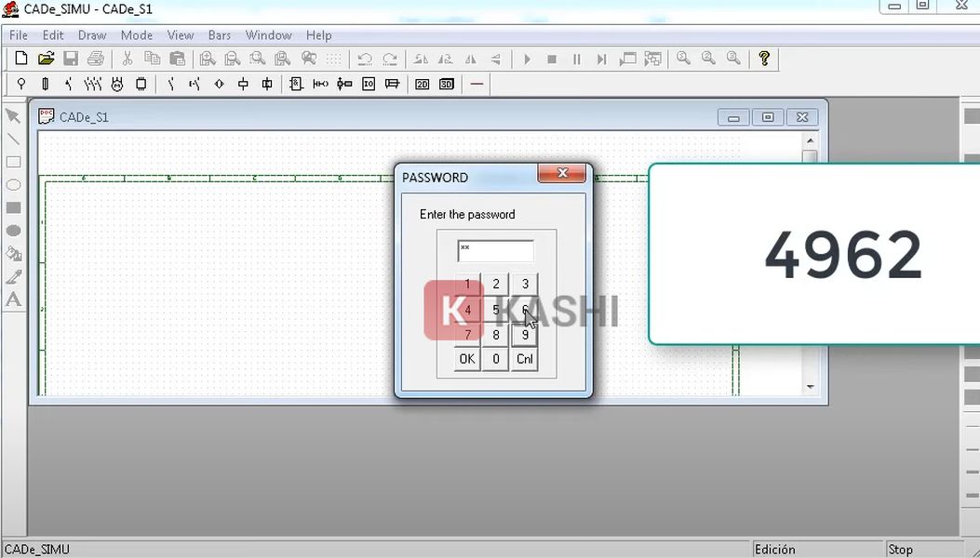Viewport: 980px width, 558px height.
Task: Open the Bars menu
Action: coord(220,35)
